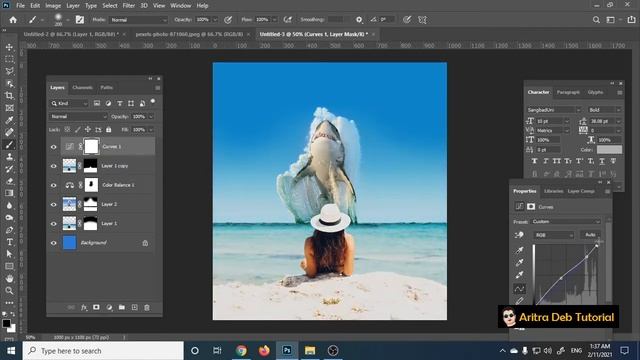Click the text Color swatch in Character
Image resolution: width=640 pixels, height=360 pixels.
pyautogui.click(x=609, y=150)
